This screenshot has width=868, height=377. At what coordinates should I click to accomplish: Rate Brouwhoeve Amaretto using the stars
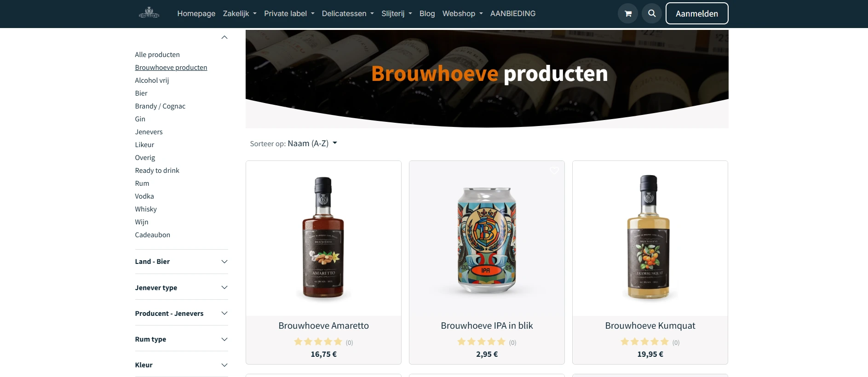tap(318, 342)
